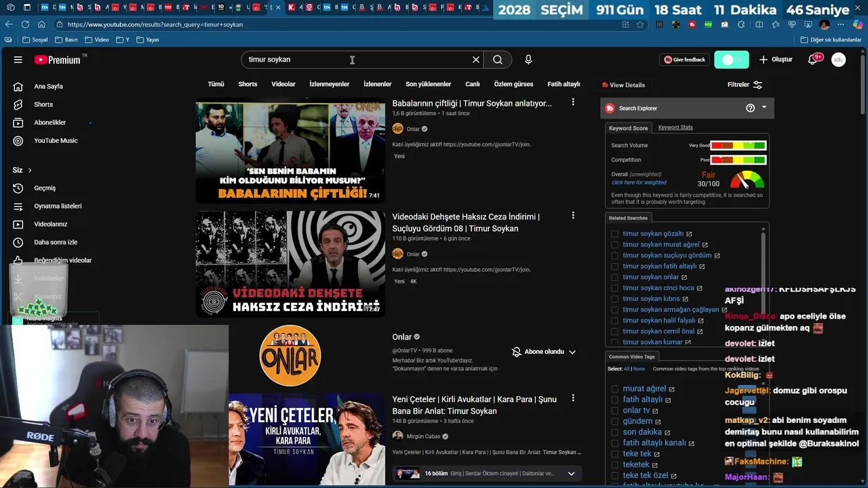This screenshot has width=868, height=488.
Task: Open external link for timur soykan gözaltı
Action: point(689,234)
